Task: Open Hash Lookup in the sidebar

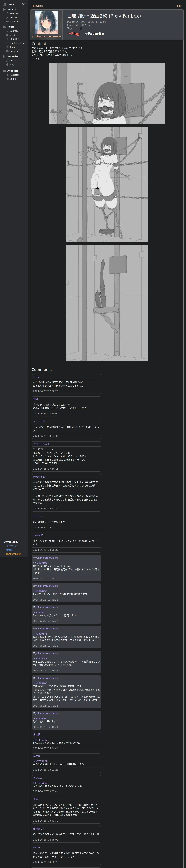Action: [x=15, y=43]
